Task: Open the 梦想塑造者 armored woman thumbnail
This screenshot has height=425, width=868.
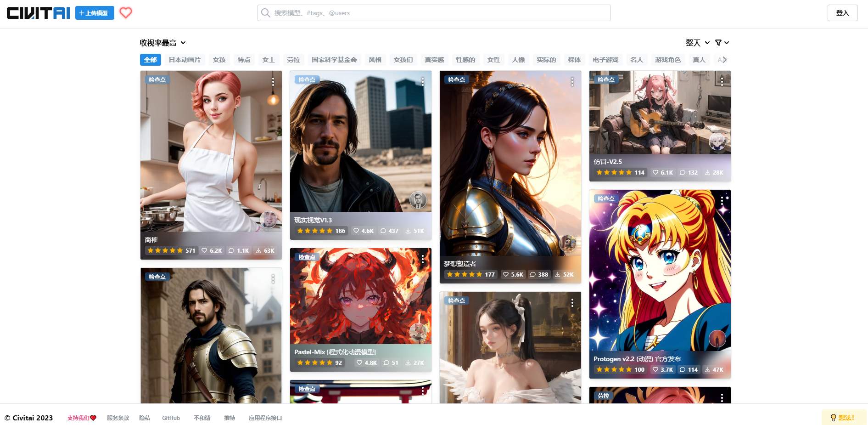Action: [x=510, y=163]
